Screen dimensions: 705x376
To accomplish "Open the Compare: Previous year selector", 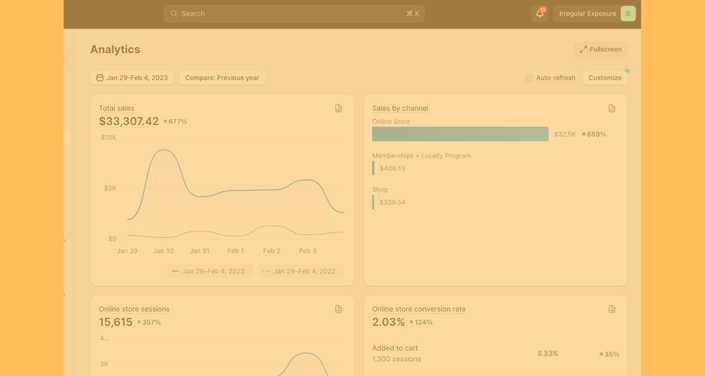I will tap(222, 78).
